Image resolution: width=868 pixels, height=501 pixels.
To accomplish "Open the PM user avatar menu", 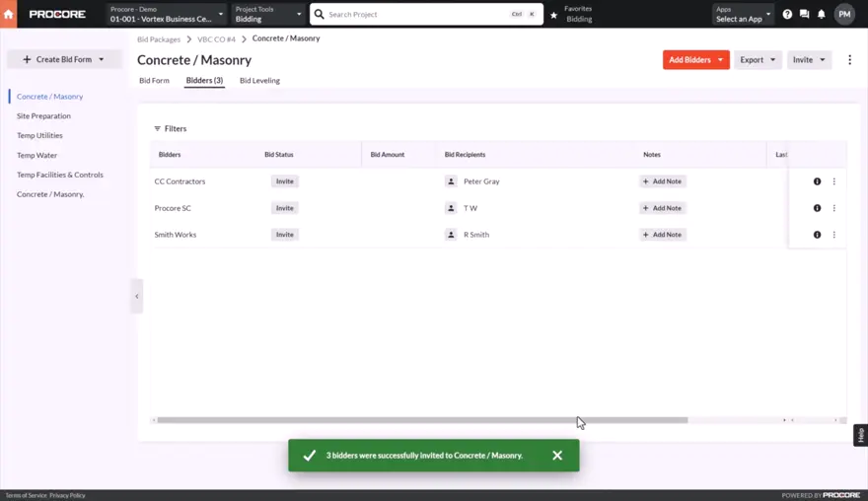I will pyautogui.click(x=844, y=15).
